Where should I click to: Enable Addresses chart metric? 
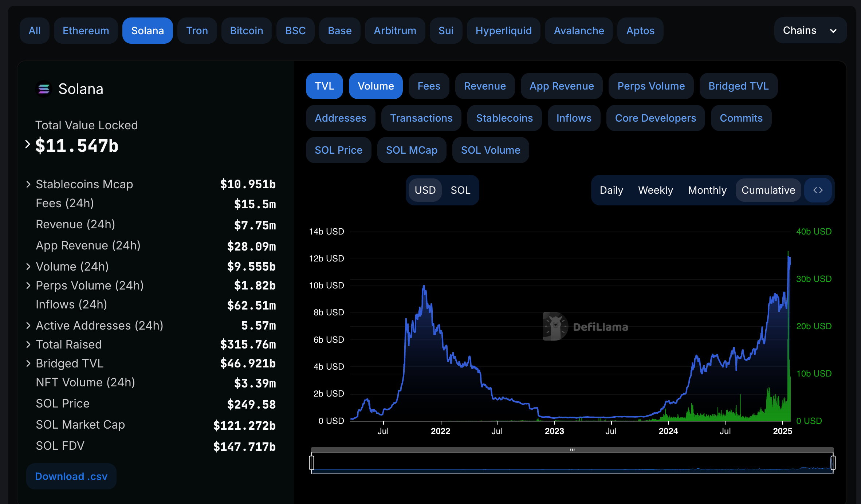coord(341,118)
